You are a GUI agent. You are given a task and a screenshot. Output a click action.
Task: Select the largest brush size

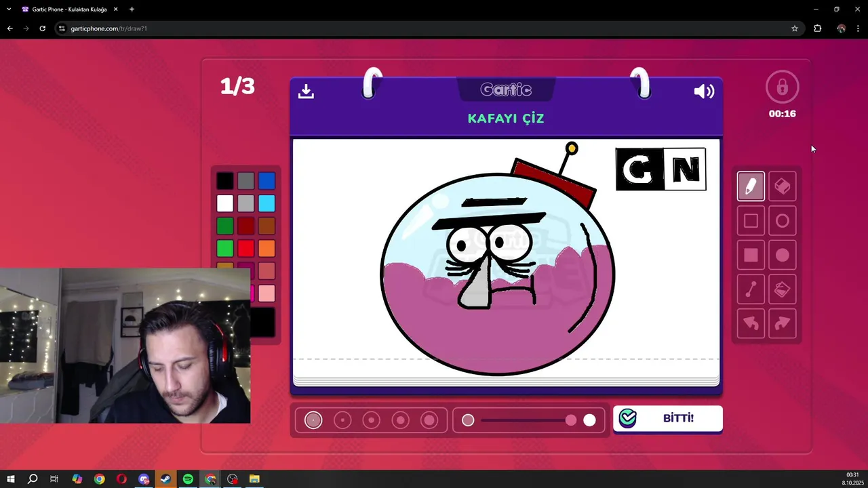tap(429, 420)
